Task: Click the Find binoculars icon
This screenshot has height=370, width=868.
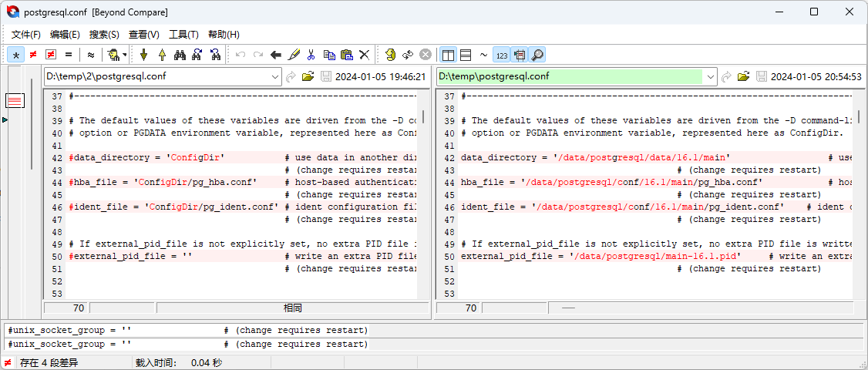Action: (180, 55)
